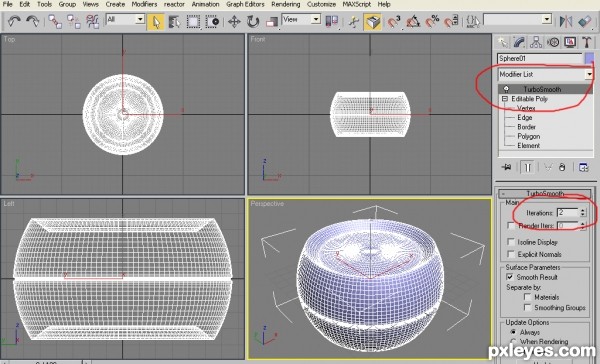Enable the Explicit Normals checkbox
This screenshot has width=600, height=364.
[x=511, y=254]
